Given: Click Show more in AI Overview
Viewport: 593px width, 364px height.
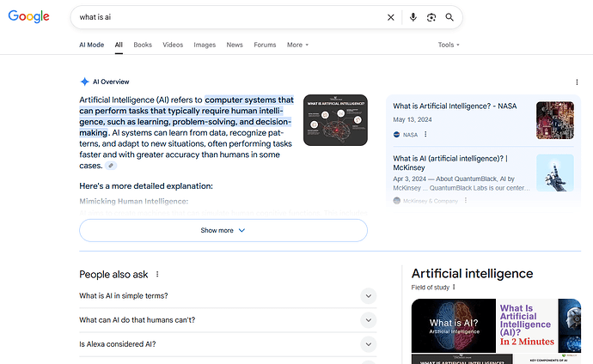Looking at the screenshot, I should point(223,230).
